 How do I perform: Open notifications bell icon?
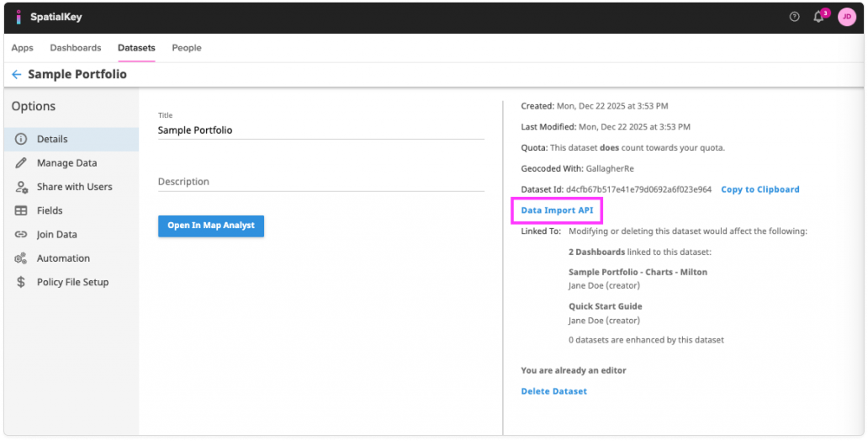818,17
